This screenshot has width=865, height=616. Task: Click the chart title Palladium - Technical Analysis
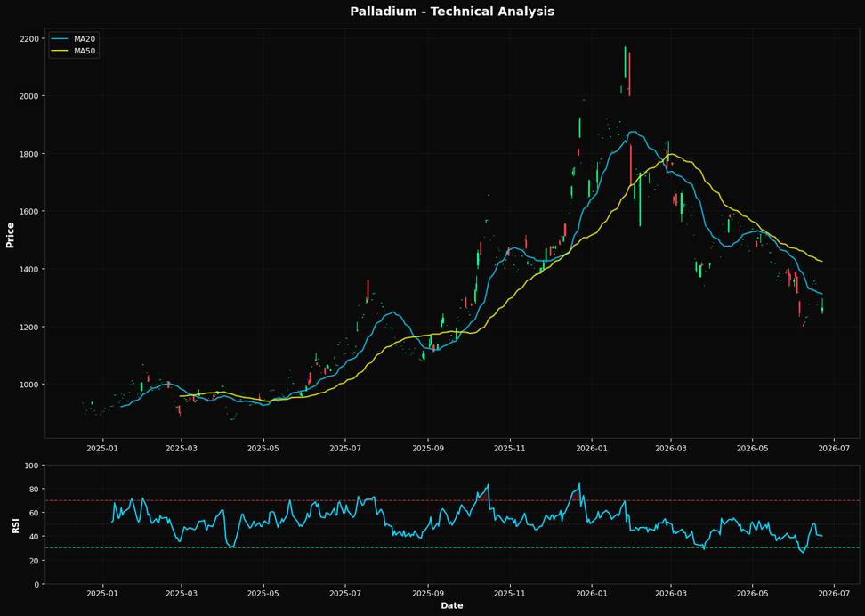[x=452, y=12]
